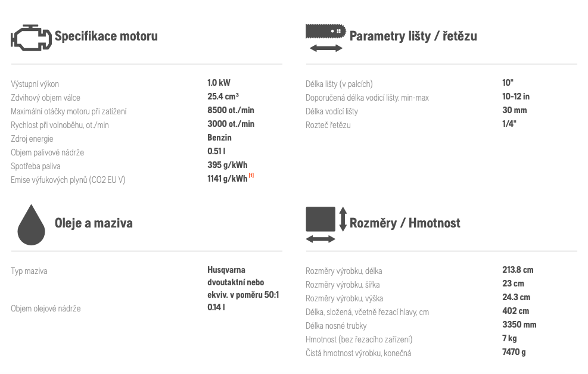The height and width of the screenshot is (374, 588).
Task: Click the 25.4 cm³ displacement value
Action: point(223,96)
